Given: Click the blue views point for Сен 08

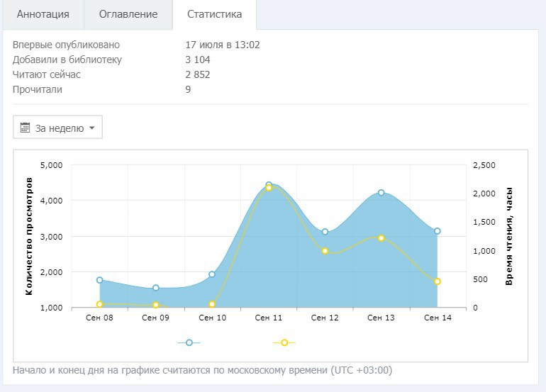Looking at the screenshot, I should [100, 280].
